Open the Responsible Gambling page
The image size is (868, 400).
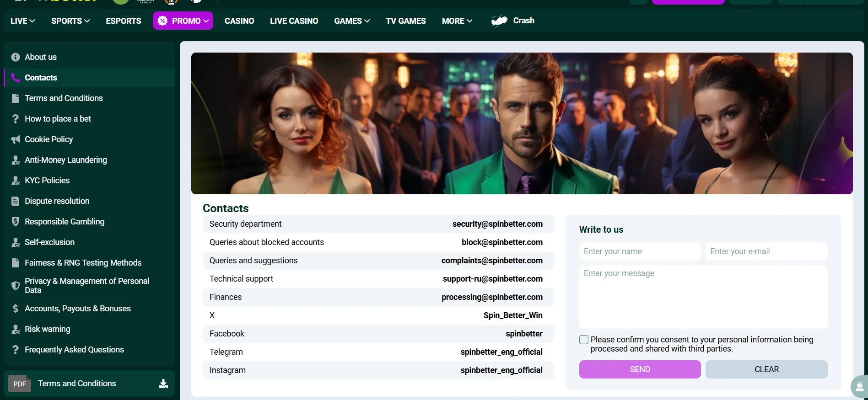click(65, 222)
